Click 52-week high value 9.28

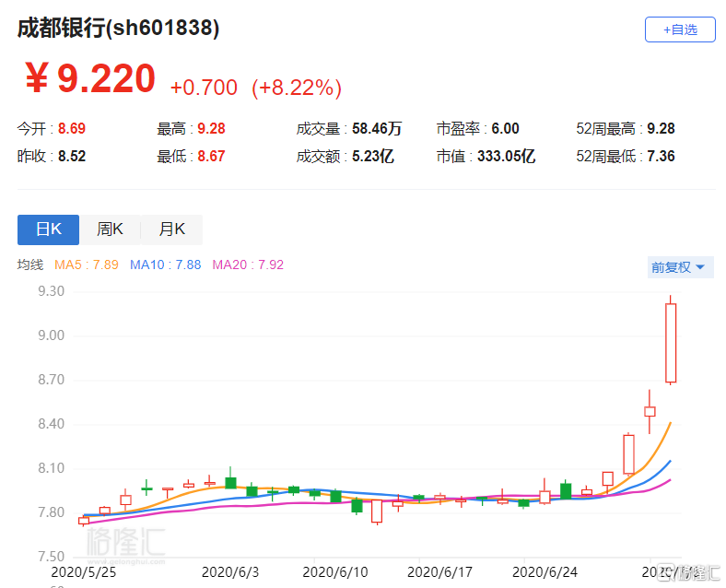(661, 128)
